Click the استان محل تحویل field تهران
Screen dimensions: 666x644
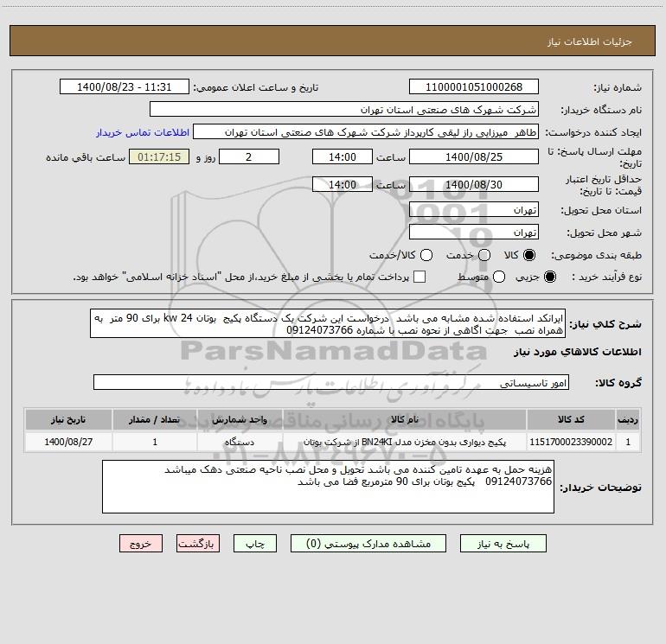click(x=474, y=210)
